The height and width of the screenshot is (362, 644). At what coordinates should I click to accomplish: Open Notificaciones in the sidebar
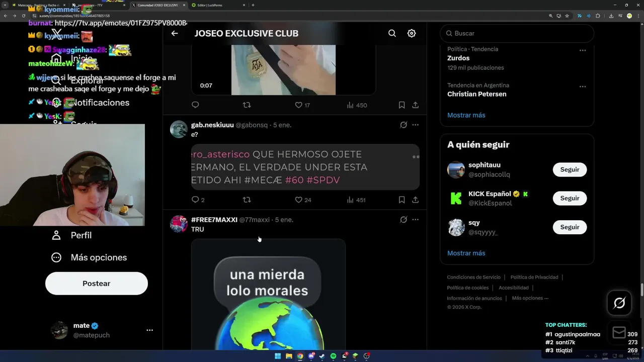coord(91,103)
